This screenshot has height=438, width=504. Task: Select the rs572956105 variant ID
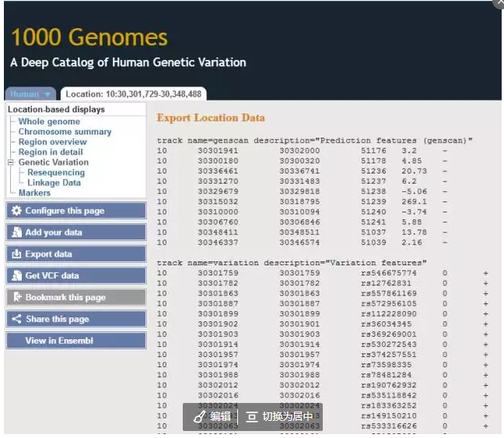click(x=389, y=303)
